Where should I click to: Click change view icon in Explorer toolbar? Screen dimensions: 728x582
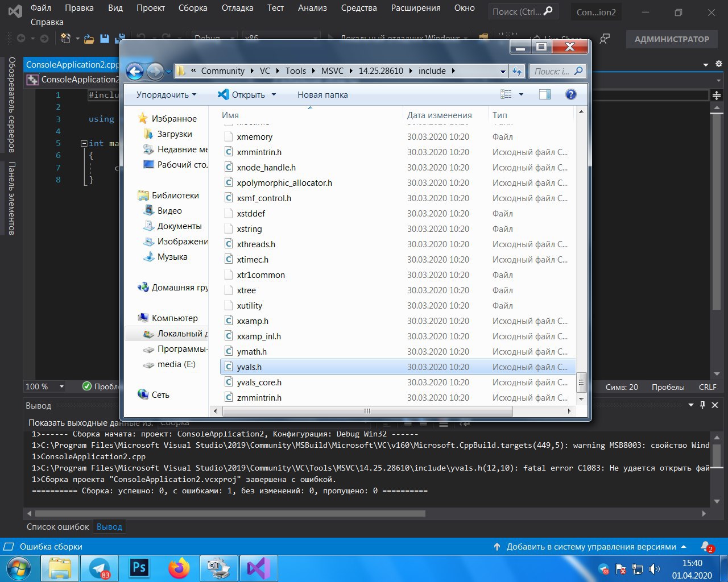pos(506,94)
